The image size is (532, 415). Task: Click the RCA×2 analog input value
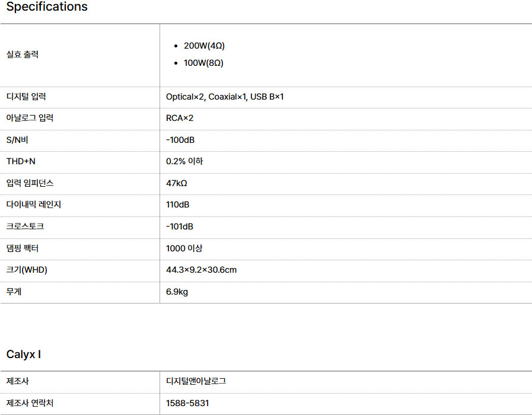(180, 118)
